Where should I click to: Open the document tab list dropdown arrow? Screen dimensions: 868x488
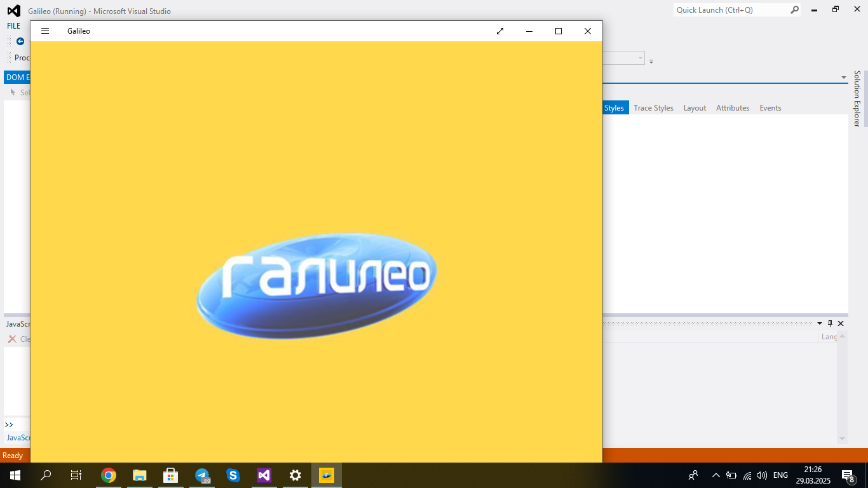844,78
